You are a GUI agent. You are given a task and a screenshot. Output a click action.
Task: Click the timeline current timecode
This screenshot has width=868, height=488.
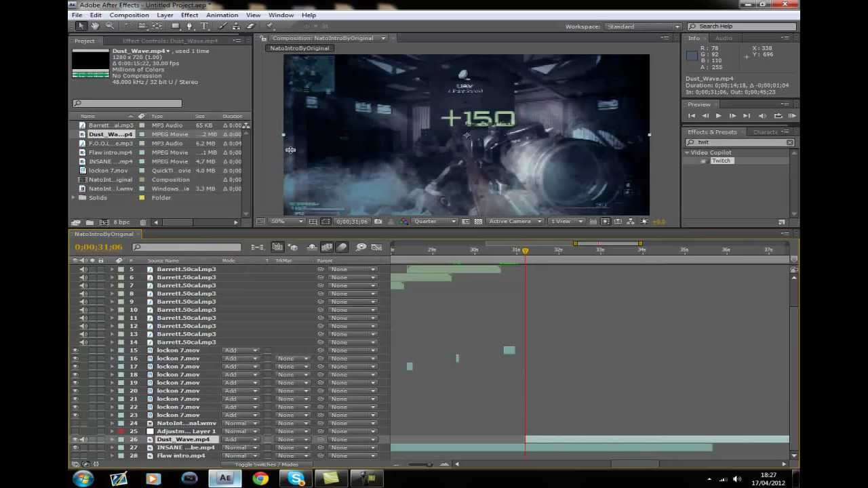coord(99,247)
